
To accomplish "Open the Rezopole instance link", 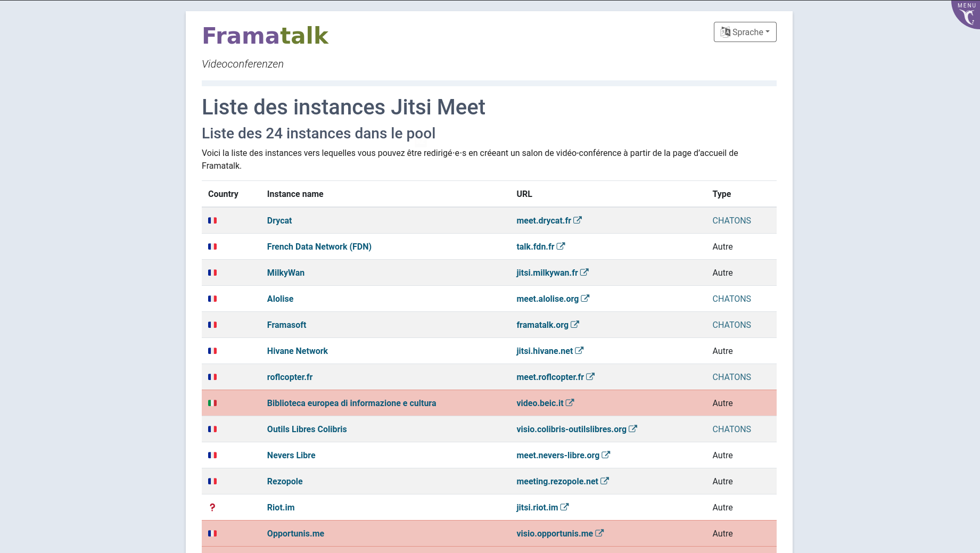I will click(x=285, y=481).
